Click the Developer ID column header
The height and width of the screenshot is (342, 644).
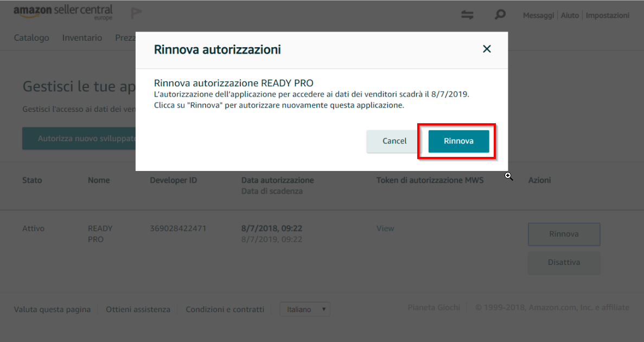point(173,180)
